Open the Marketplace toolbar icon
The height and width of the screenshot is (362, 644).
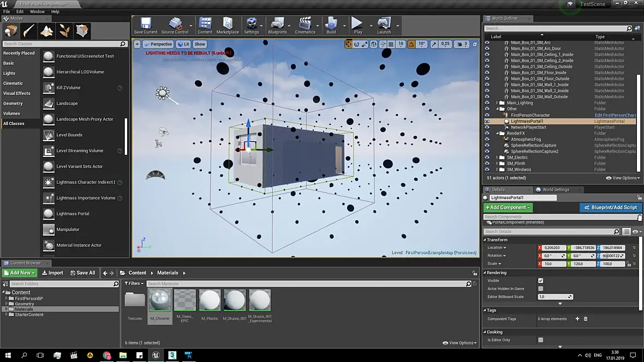[228, 25]
